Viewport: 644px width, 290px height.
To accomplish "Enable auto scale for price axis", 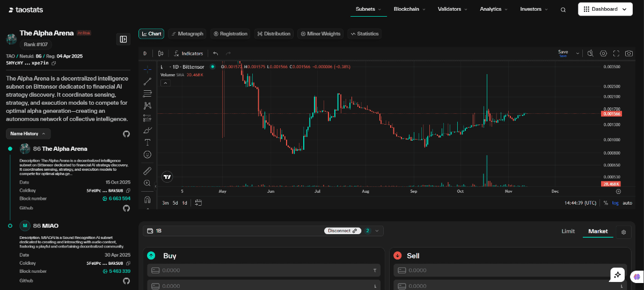I will click(x=627, y=203).
